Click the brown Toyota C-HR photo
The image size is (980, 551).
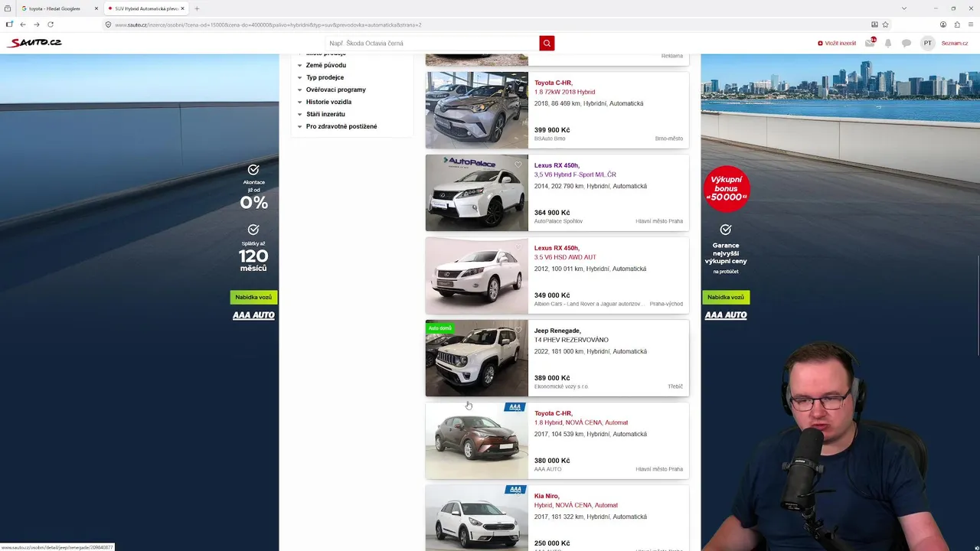477,441
